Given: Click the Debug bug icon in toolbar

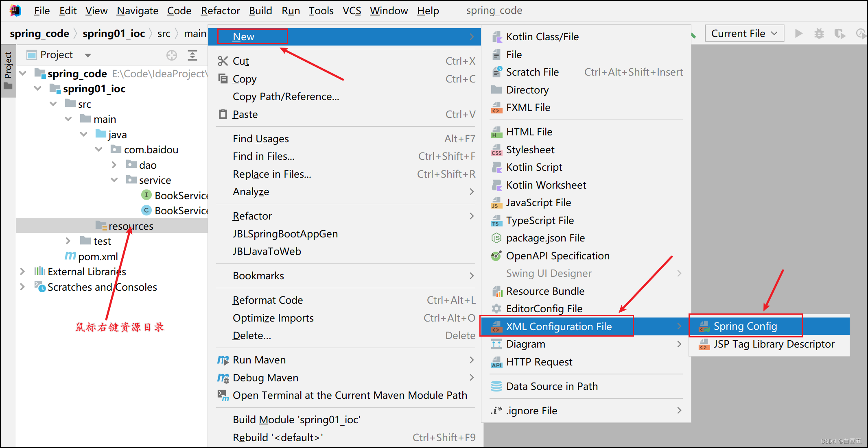Looking at the screenshot, I should pyautogui.click(x=819, y=33).
